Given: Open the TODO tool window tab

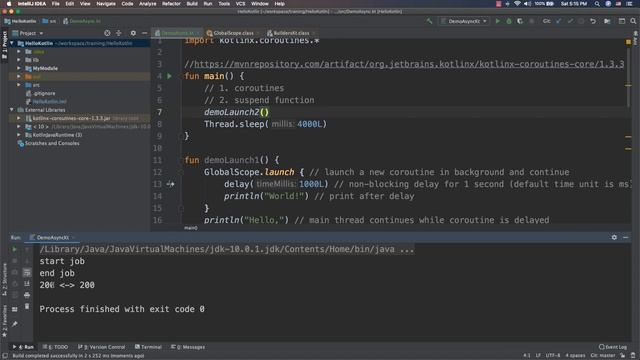Looking at the screenshot, I should coord(56,347).
